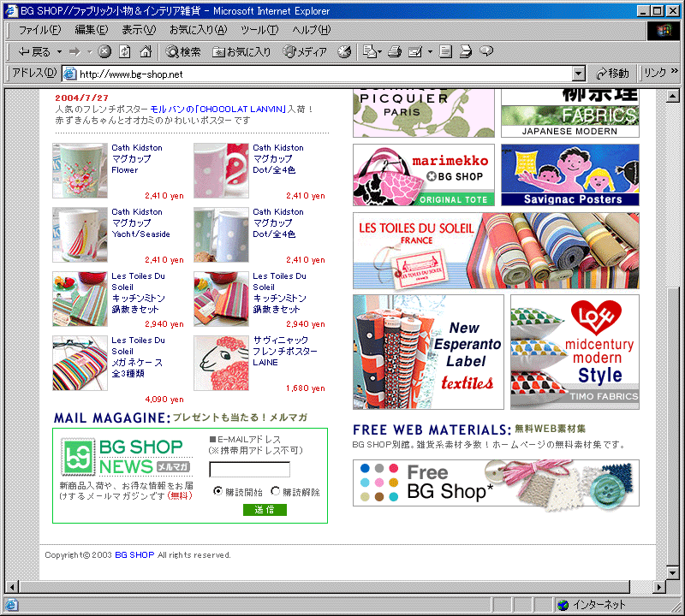Open the Savignac Posters banner
The height and width of the screenshot is (616, 685).
[x=570, y=175]
